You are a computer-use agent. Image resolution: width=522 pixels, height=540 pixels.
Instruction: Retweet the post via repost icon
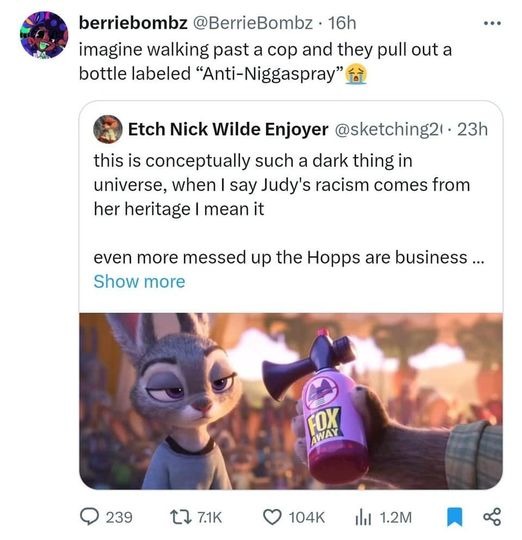point(181,517)
